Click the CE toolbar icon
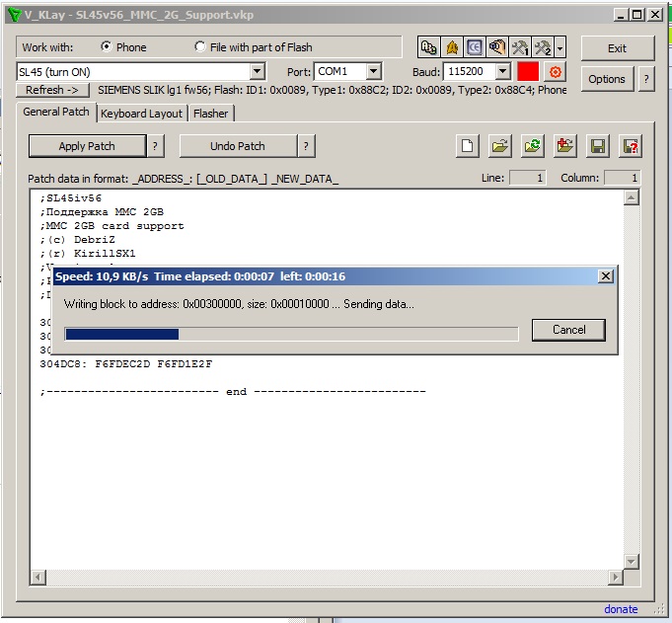 475,47
